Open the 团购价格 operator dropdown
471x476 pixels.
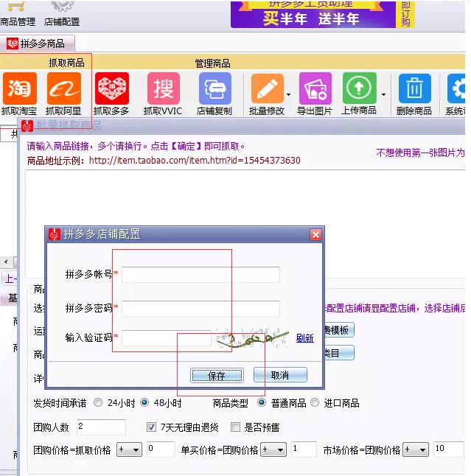(x=129, y=449)
